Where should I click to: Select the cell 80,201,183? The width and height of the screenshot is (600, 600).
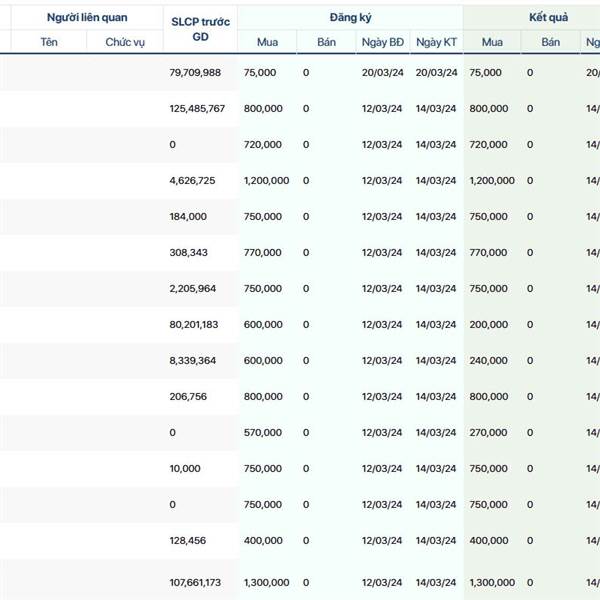point(194,324)
